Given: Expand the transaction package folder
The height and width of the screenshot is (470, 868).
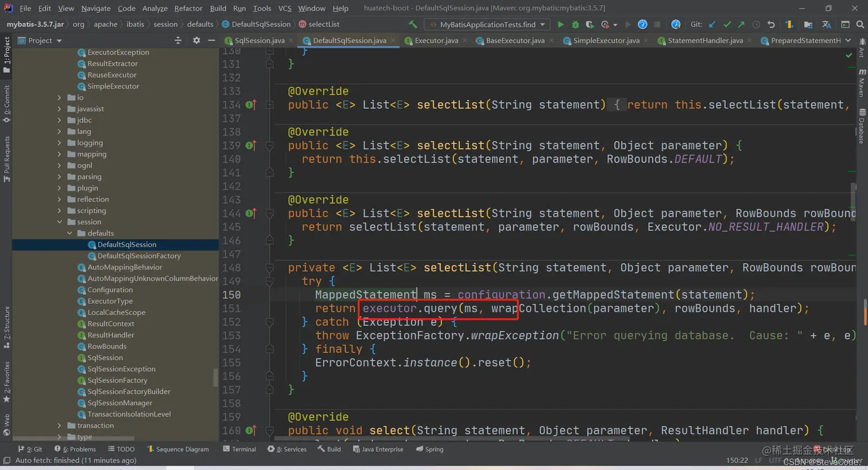Looking at the screenshot, I should coord(59,425).
